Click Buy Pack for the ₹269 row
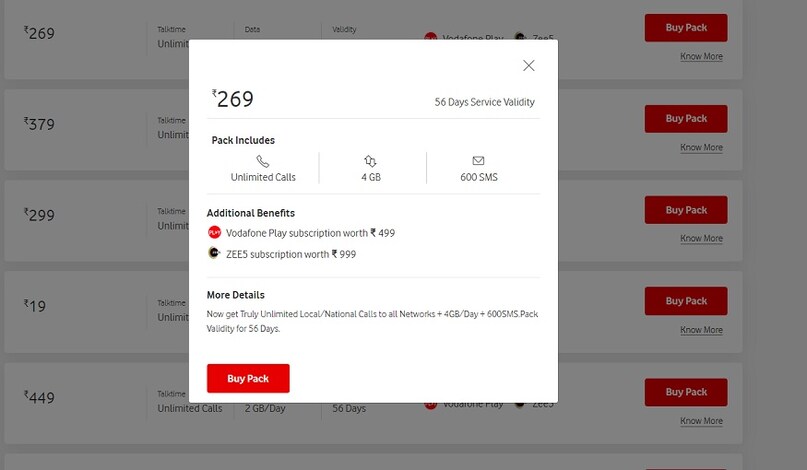The height and width of the screenshot is (470, 807). (x=686, y=28)
